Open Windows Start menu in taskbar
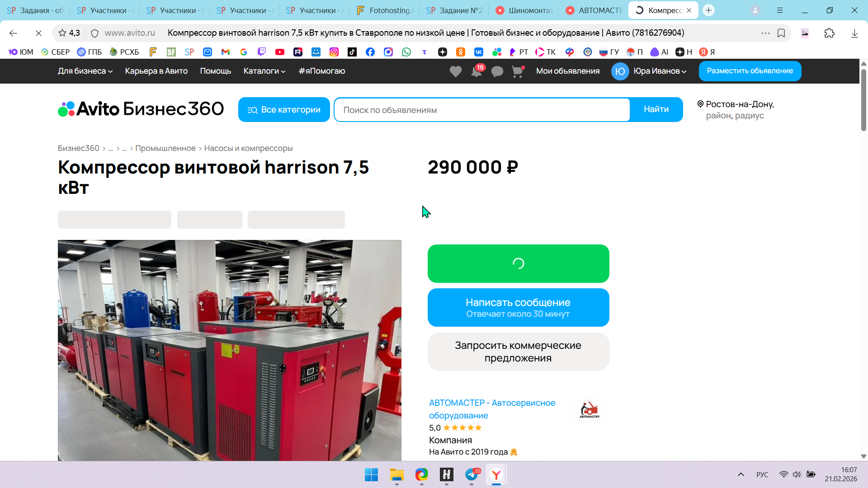Image resolution: width=868 pixels, height=488 pixels. (x=371, y=475)
